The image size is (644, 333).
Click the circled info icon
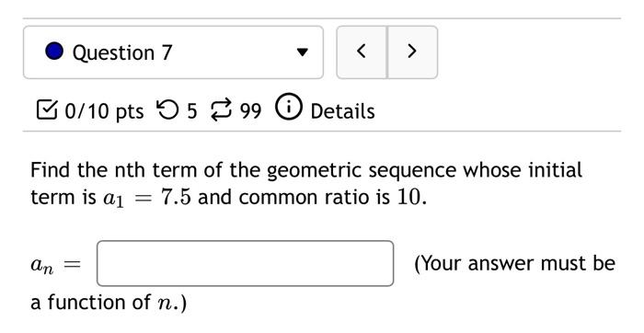point(288,108)
